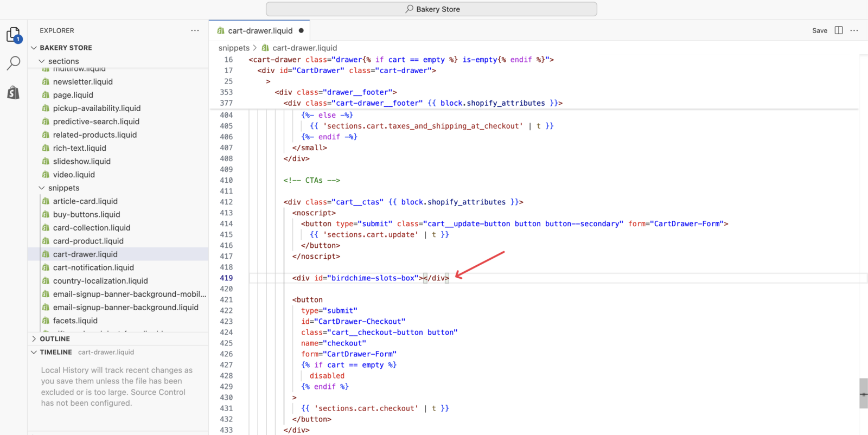The height and width of the screenshot is (435, 868).
Task: Open cart-notification.liquid snippet
Action: tap(93, 267)
